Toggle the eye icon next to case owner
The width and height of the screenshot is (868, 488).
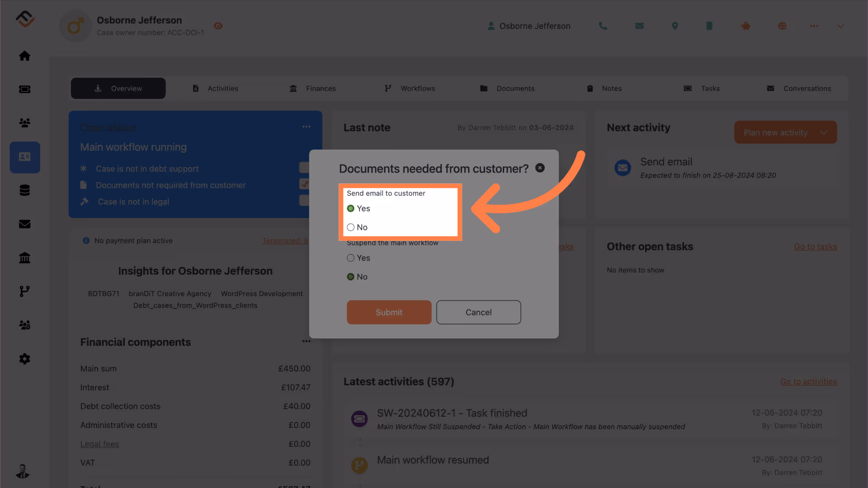tap(218, 26)
